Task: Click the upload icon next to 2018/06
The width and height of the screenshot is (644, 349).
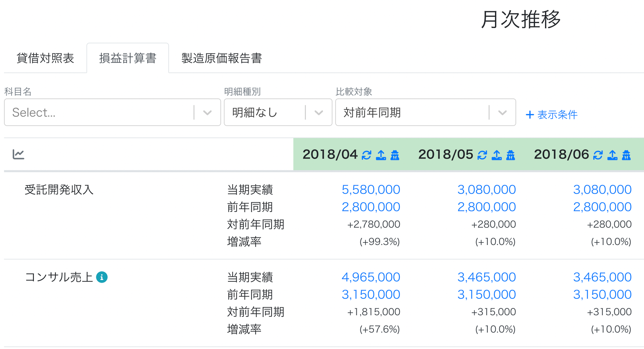Action: [612, 155]
